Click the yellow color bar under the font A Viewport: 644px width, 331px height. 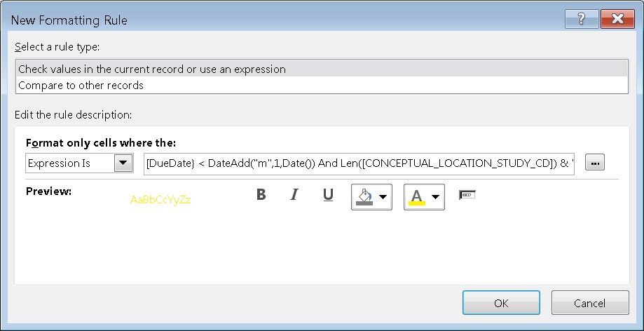417,204
